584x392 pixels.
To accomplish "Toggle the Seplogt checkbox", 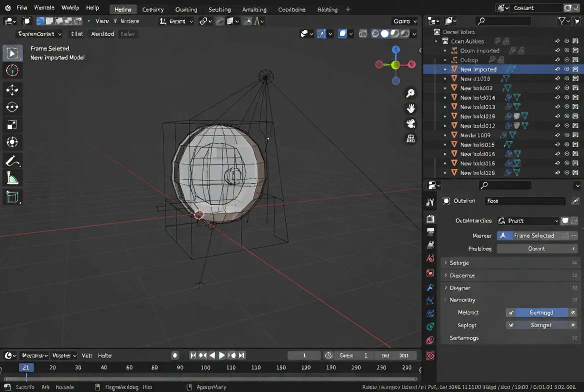I will click(511, 325).
